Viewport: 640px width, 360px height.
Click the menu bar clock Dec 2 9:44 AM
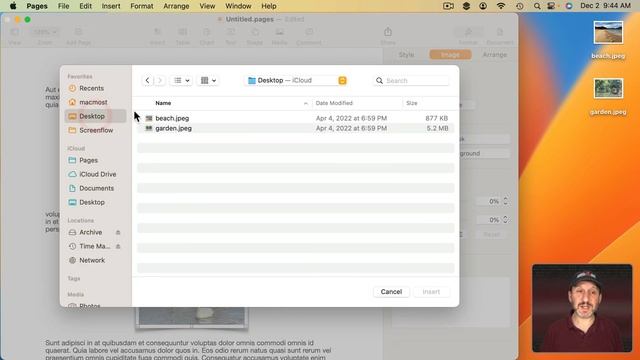click(x=605, y=6)
